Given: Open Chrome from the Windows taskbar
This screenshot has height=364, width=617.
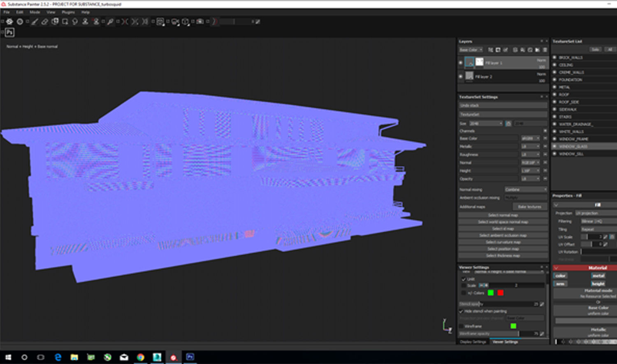Looking at the screenshot, I should click(x=140, y=357).
